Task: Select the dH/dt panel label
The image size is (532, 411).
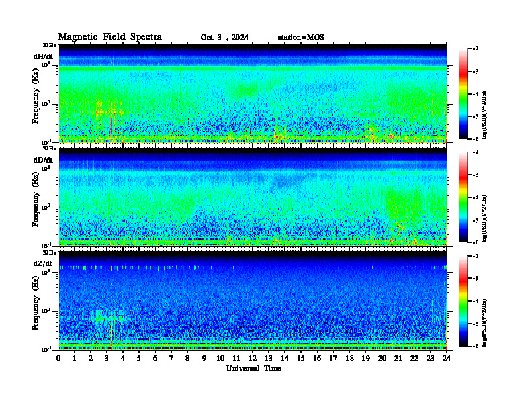Action: click(x=43, y=56)
